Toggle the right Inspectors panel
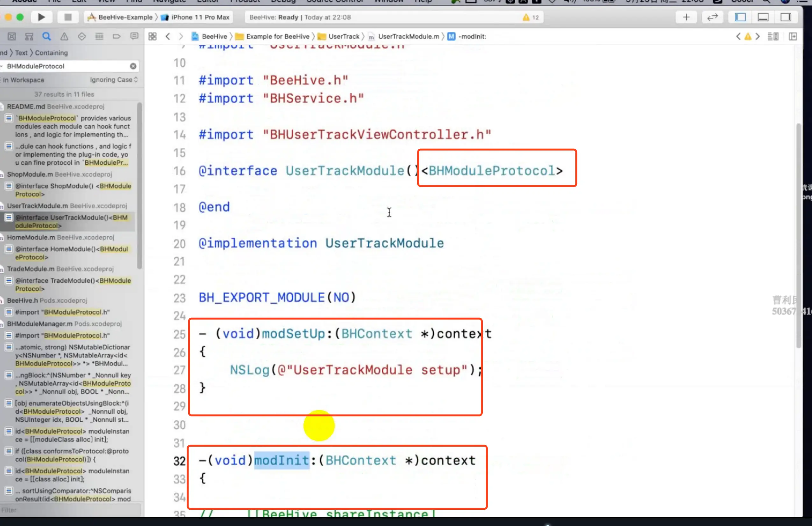Viewport: 812px width, 526px height. 786,17
